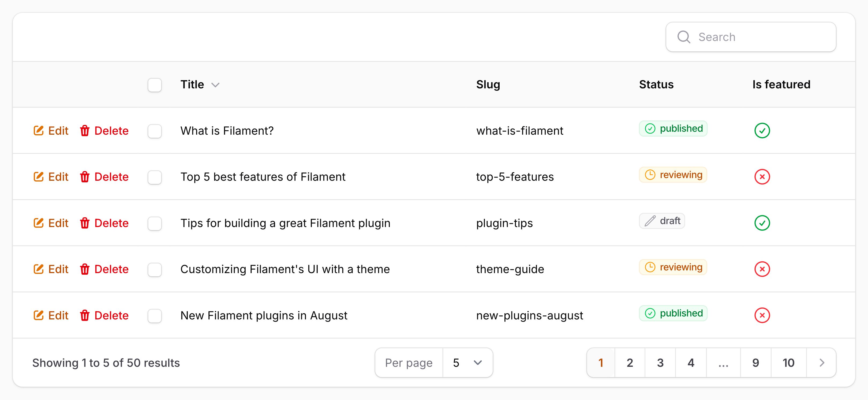Click the draft pencil badge icon
This screenshot has height=400, width=868.
(650, 221)
